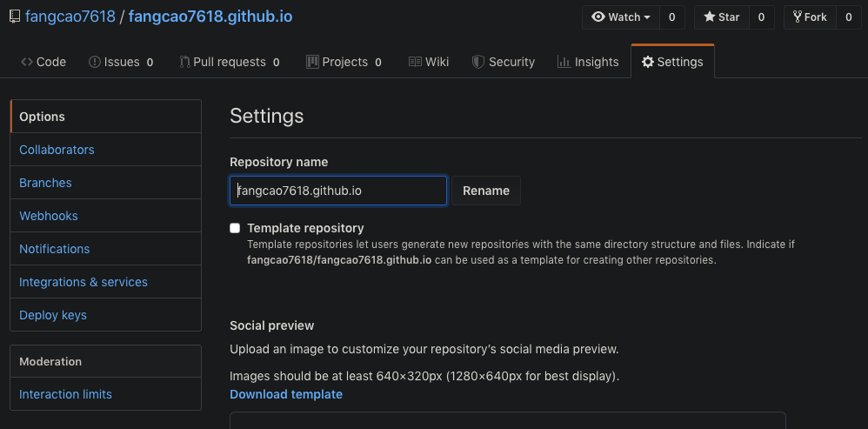Expand the Watch dropdown
Viewport: 868px width, 429px height.
tap(621, 17)
